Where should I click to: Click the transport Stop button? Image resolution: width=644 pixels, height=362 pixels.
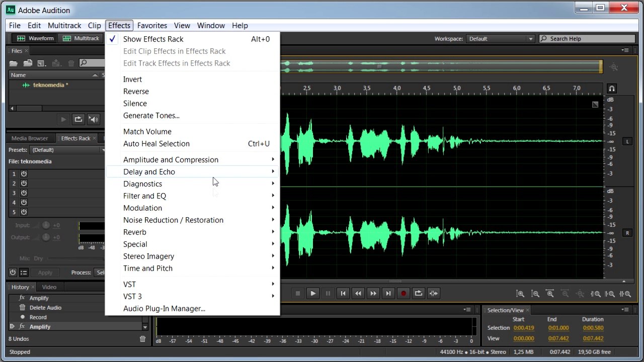pyautogui.click(x=298, y=293)
